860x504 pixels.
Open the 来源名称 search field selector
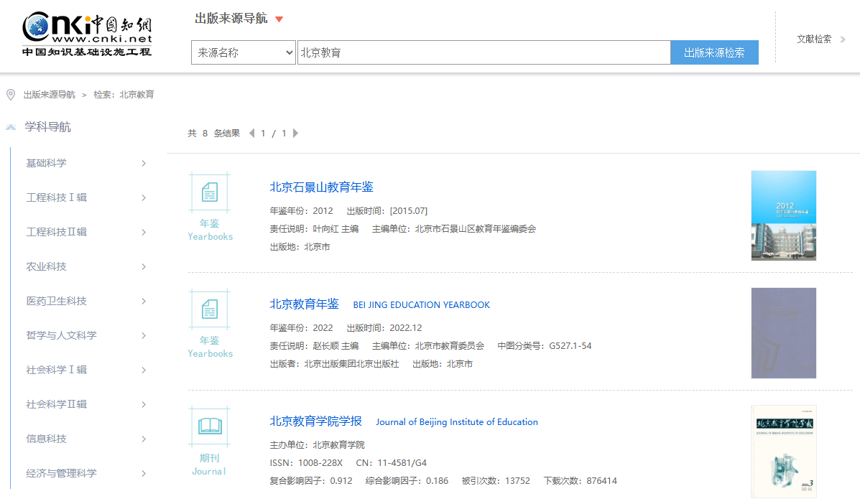click(x=244, y=52)
